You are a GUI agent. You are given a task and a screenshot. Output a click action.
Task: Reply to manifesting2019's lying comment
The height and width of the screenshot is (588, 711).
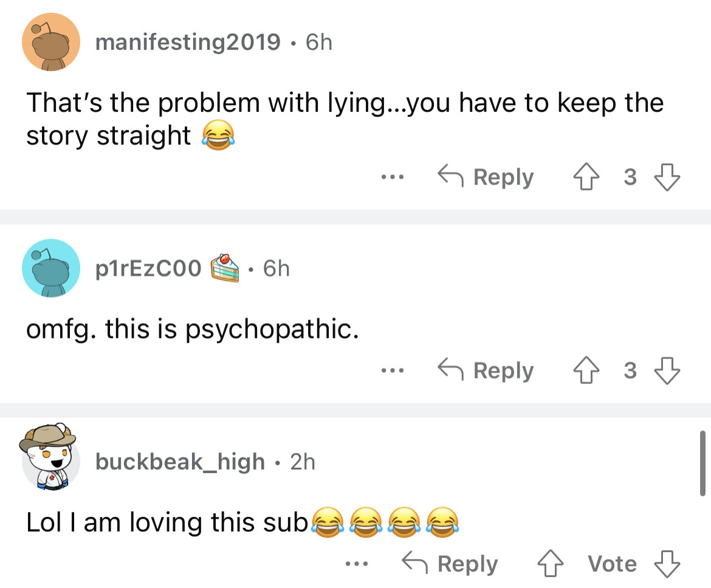486,177
